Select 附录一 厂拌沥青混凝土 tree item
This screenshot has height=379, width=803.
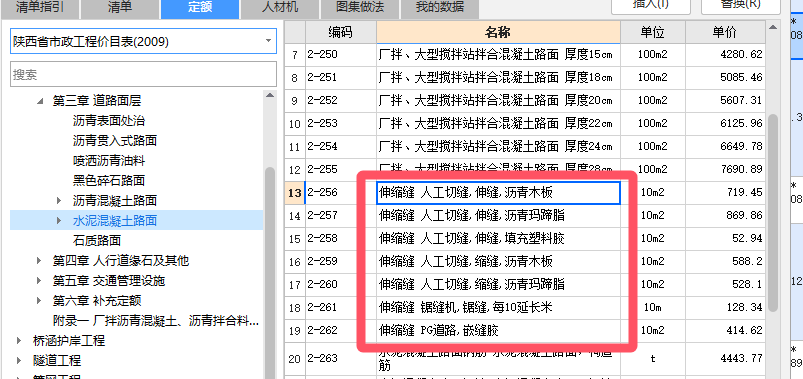(x=156, y=321)
